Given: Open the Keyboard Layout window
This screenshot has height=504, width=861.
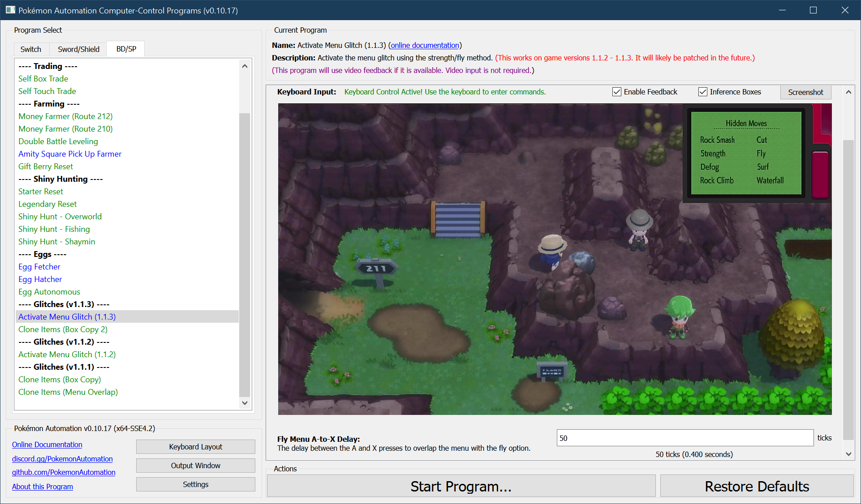Looking at the screenshot, I should click(x=195, y=447).
